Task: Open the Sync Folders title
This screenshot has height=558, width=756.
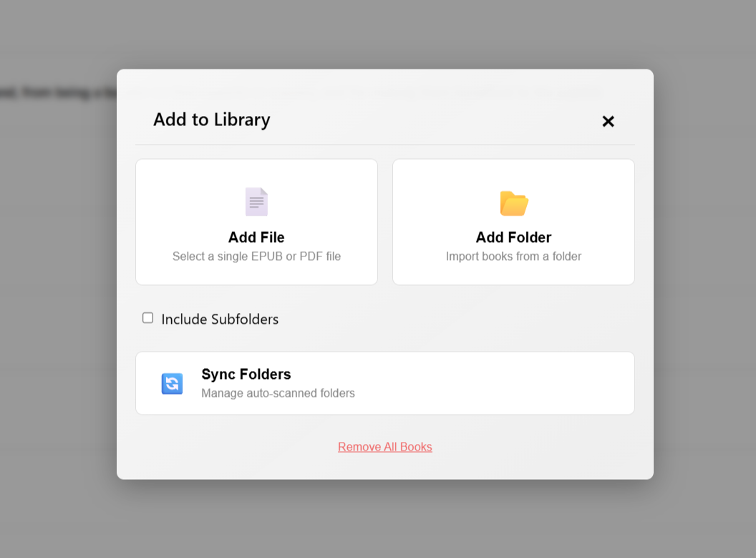Action: 246,374
